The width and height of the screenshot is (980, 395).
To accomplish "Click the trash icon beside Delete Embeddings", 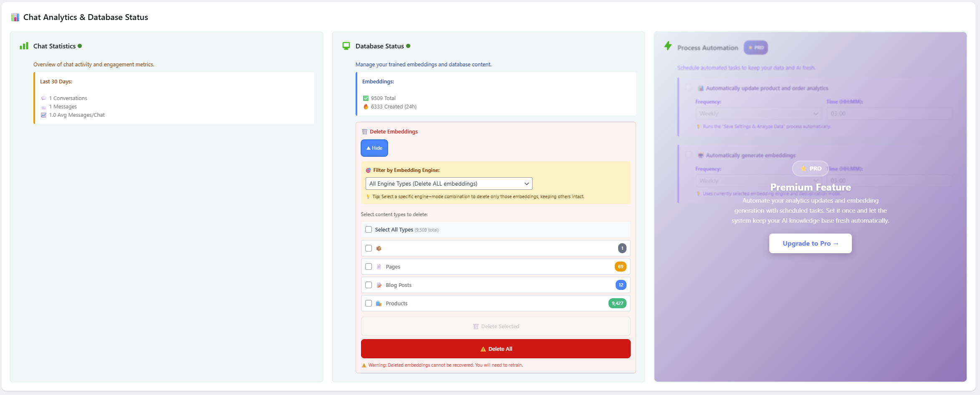I will 364,132.
